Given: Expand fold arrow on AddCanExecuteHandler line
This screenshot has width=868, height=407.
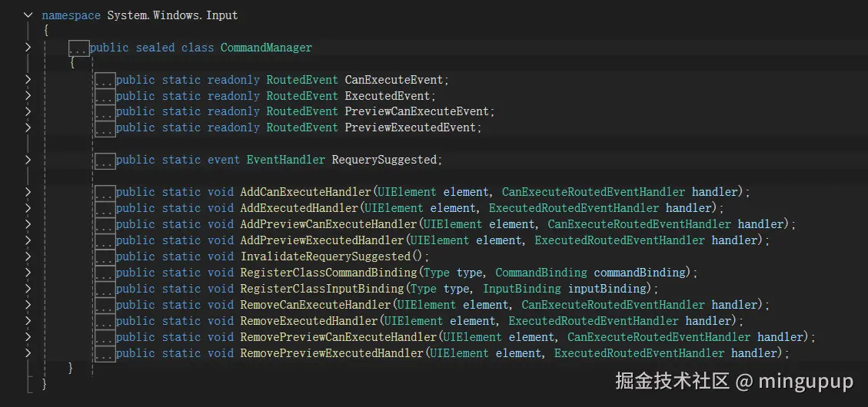Looking at the screenshot, I should point(28,192).
